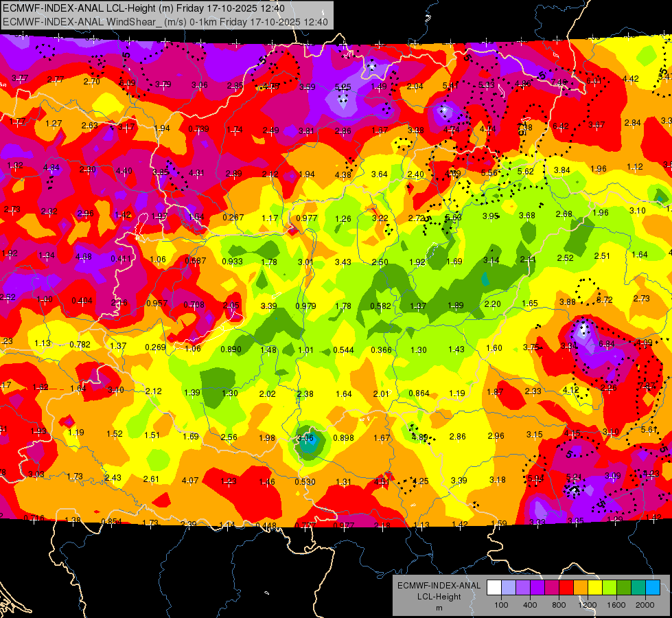Select the 0.582 value in the green area
This screenshot has height=618, width=672.
pyautogui.click(x=380, y=306)
